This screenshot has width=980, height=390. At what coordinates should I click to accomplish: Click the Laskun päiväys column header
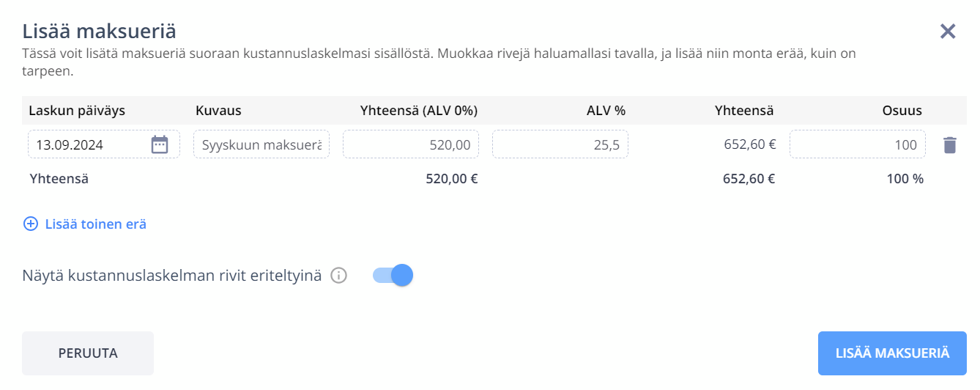[77, 111]
